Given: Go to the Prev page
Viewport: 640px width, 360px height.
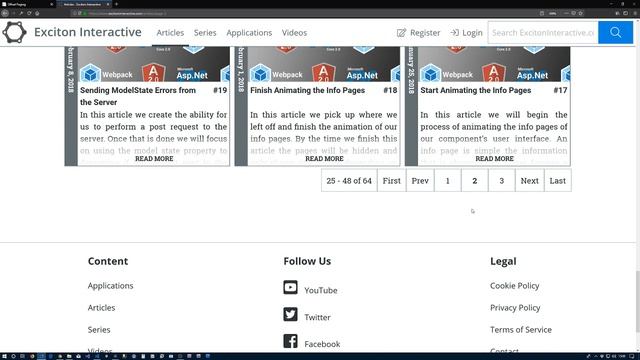Looking at the screenshot, I should [x=420, y=180].
